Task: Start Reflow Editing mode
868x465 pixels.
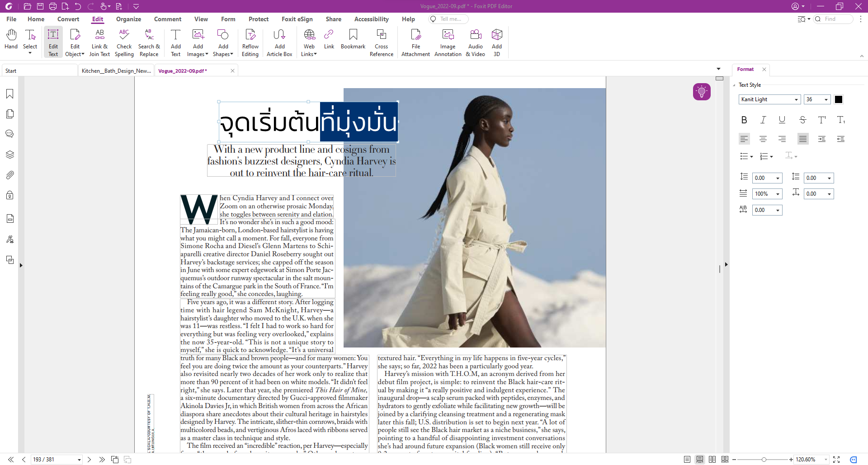Action: tap(250, 41)
